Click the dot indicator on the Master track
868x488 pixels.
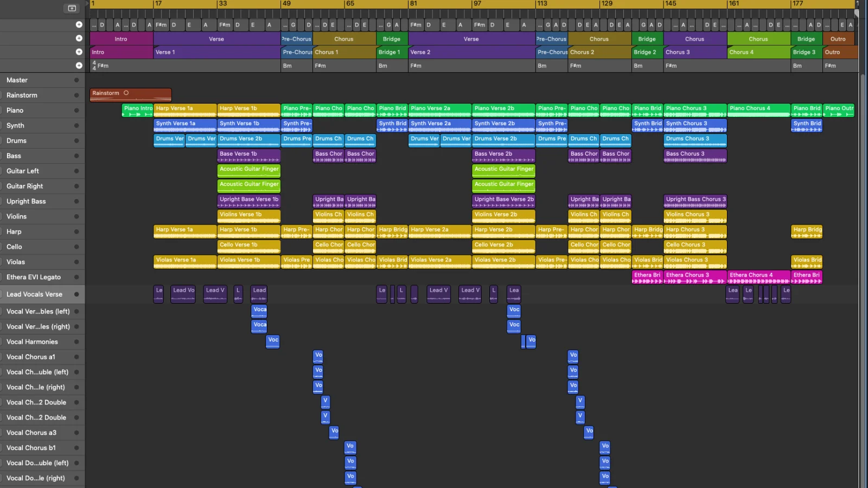(76, 80)
